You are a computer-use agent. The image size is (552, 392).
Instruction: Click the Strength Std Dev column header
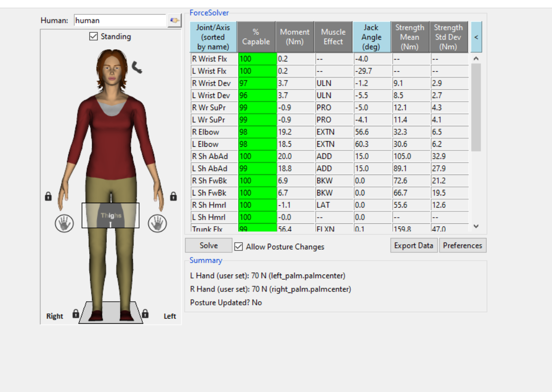448,37
